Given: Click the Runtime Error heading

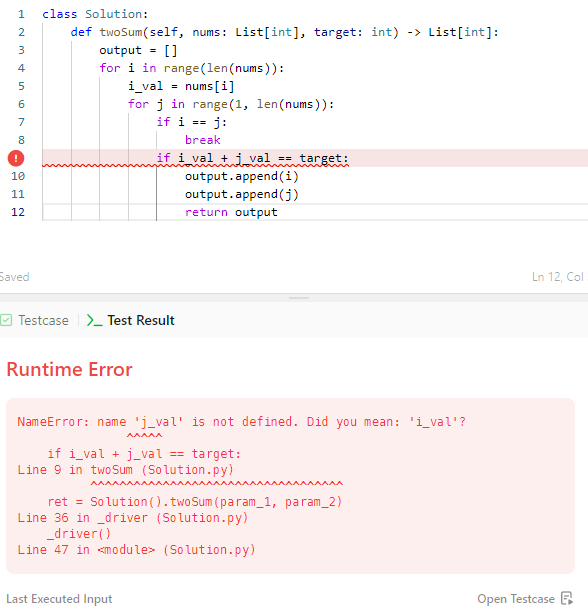Looking at the screenshot, I should tap(69, 369).
